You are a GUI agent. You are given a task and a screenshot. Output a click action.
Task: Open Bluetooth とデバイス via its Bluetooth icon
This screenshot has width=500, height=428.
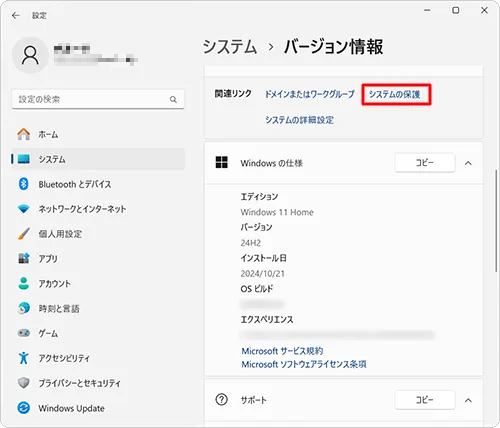point(23,184)
